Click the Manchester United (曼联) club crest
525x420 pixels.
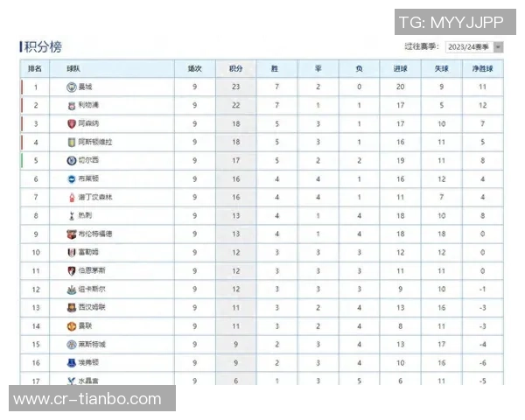pos(72,325)
